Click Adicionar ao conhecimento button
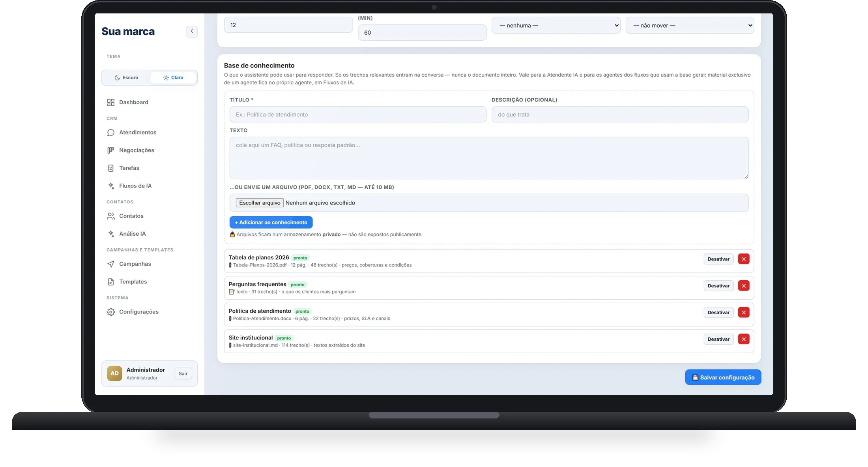The image size is (868, 467). [x=271, y=222]
